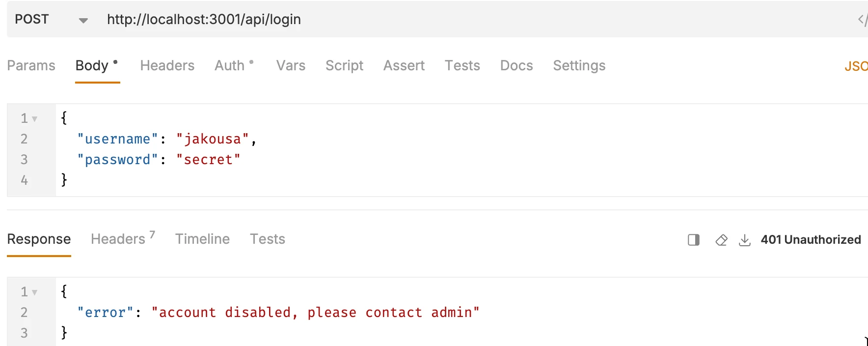868x346 pixels.
Task: Open the generate code icon beside URL
Action: pyautogui.click(x=862, y=20)
